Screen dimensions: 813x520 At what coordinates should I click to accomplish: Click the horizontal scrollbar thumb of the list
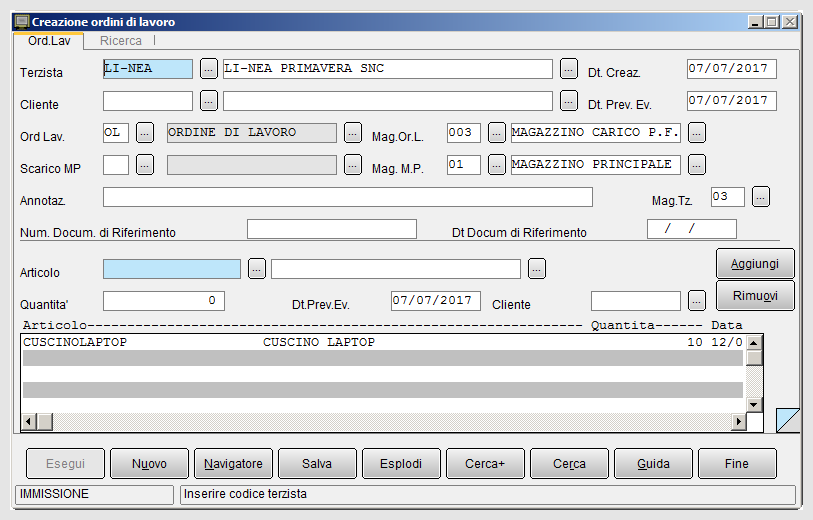coord(45,421)
